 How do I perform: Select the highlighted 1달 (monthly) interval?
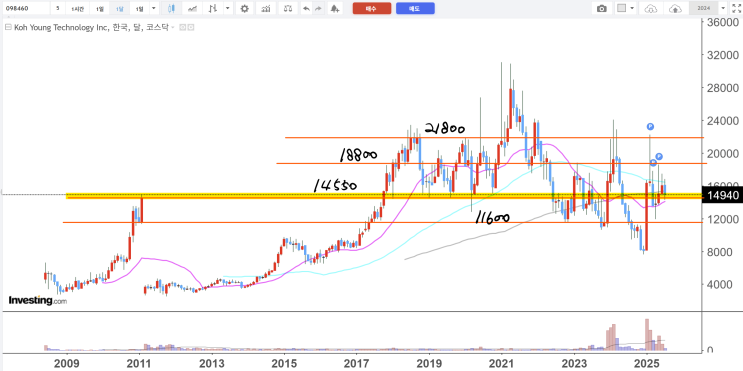tap(119, 8)
